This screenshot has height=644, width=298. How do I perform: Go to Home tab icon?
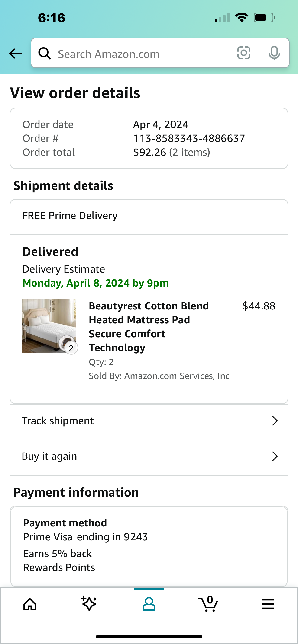coord(30,605)
